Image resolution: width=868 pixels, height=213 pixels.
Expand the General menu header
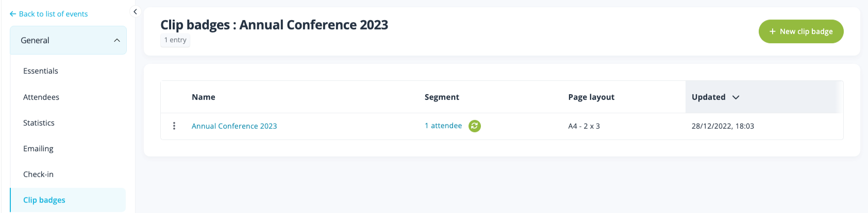(35, 40)
